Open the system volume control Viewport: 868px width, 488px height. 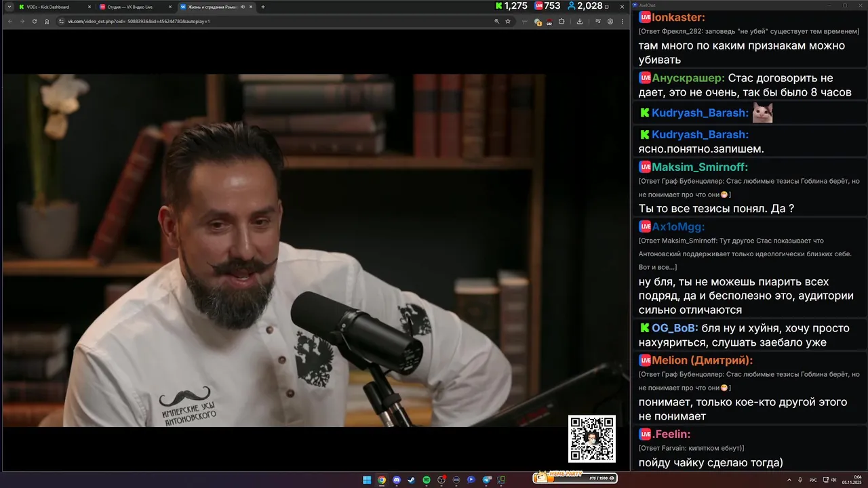833,480
